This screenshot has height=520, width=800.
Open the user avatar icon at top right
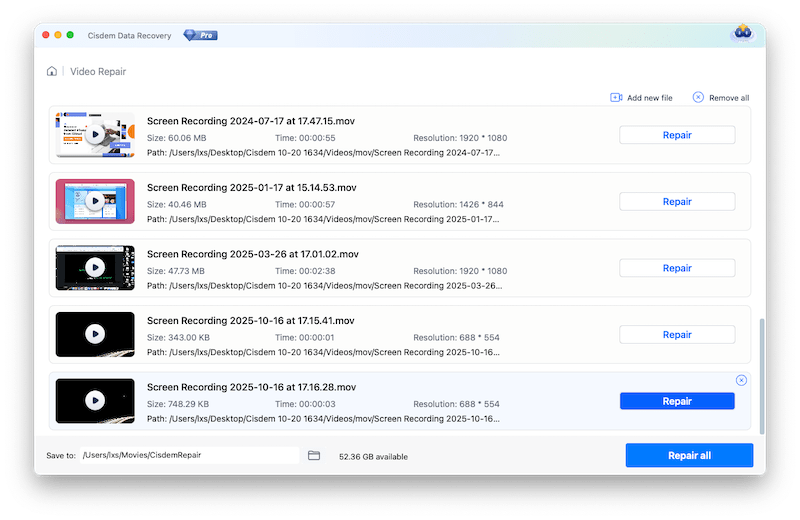(x=742, y=34)
